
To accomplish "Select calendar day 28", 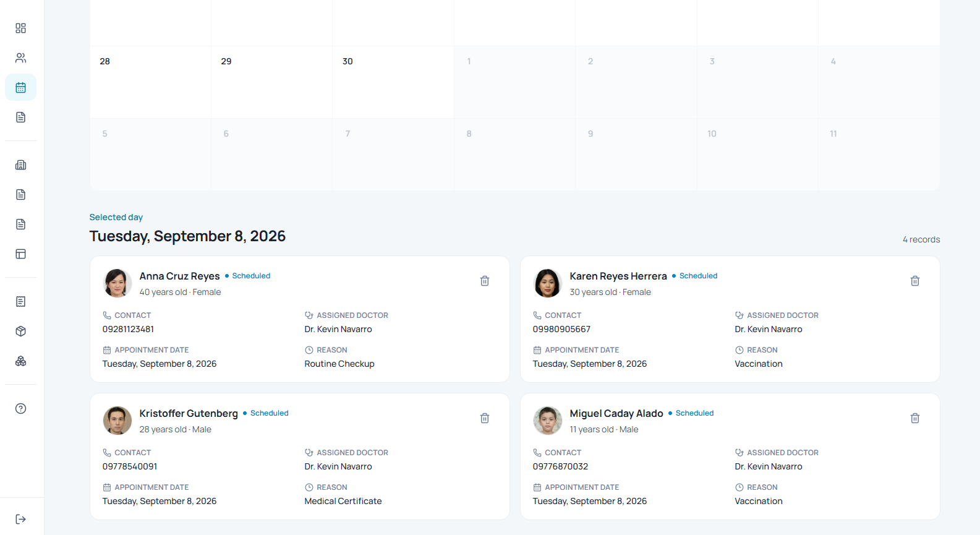I will [x=150, y=82].
